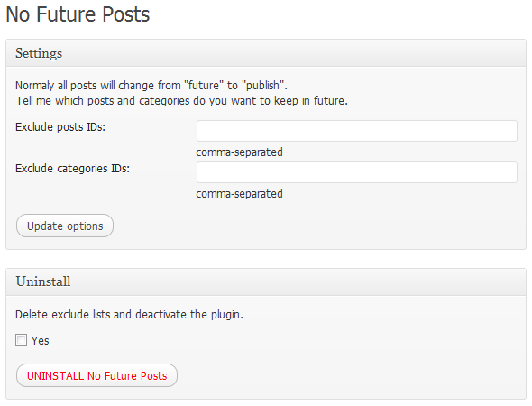Screen dimensions: 532x406
Task: Click the Exclude posts IDs label
Action: coord(60,127)
